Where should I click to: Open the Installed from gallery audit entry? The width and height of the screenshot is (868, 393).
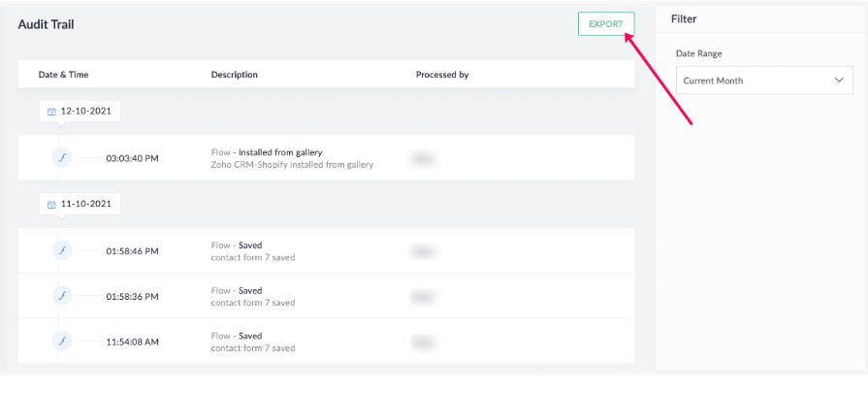pos(280,152)
